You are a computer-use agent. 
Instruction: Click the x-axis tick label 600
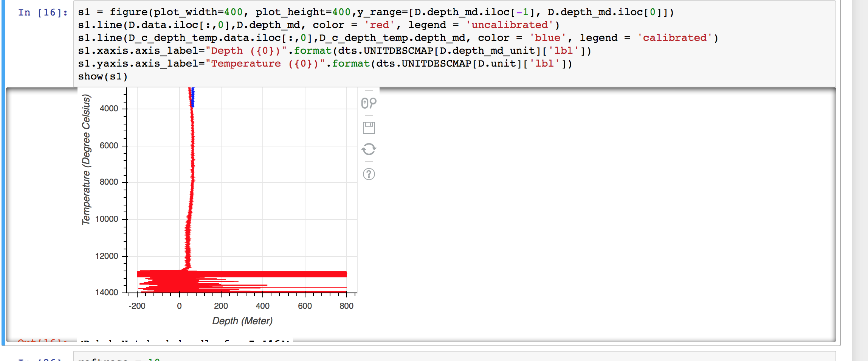point(305,306)
